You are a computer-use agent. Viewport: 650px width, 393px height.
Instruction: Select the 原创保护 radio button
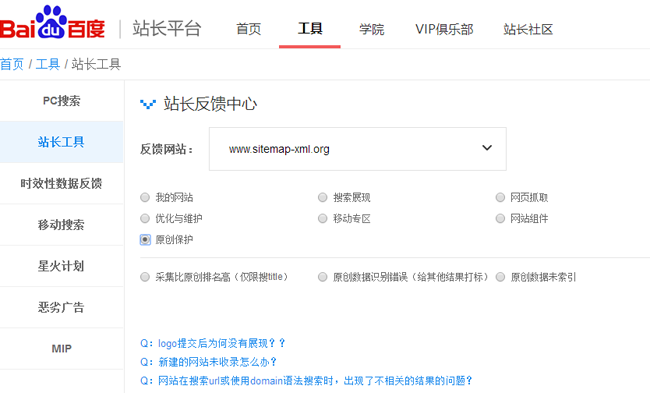pyautogui.click(x=145, y=240)
